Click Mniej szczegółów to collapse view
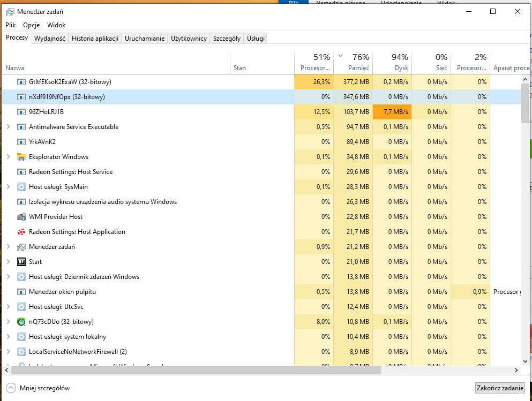 coord(38,388)
